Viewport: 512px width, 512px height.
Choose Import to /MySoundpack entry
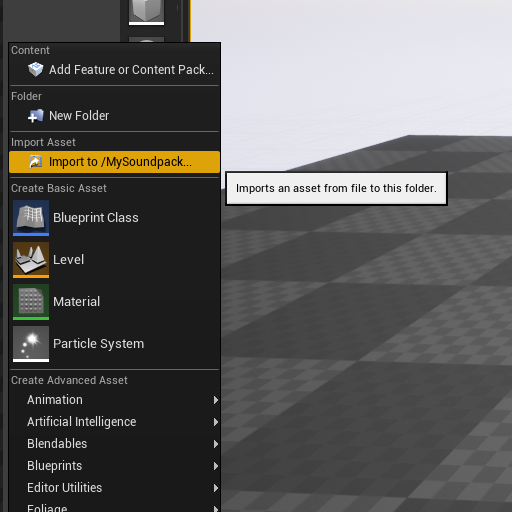(114, 162)
